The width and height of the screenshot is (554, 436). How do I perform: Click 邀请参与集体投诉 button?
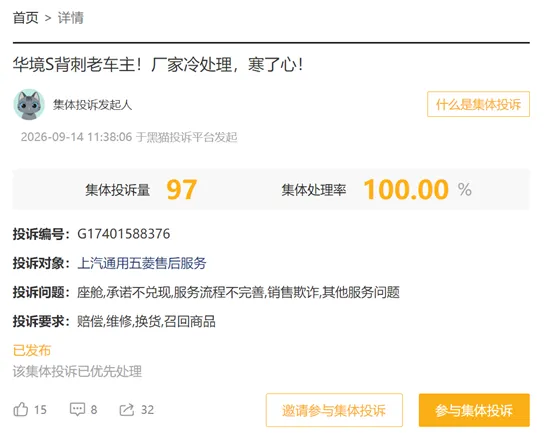[x=334, y=410]
